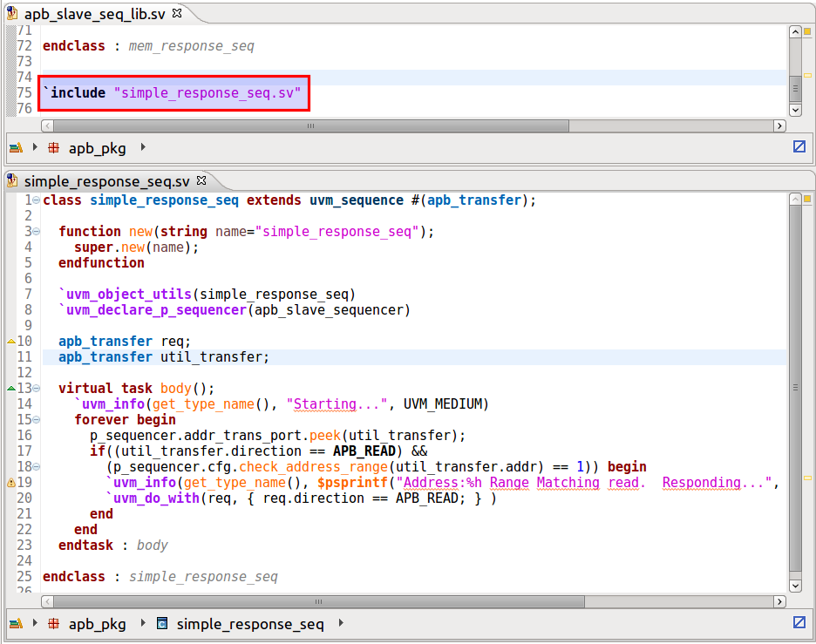
Task: Close the simple_response_seq.sv editor tab
Action: click(201, 181)
